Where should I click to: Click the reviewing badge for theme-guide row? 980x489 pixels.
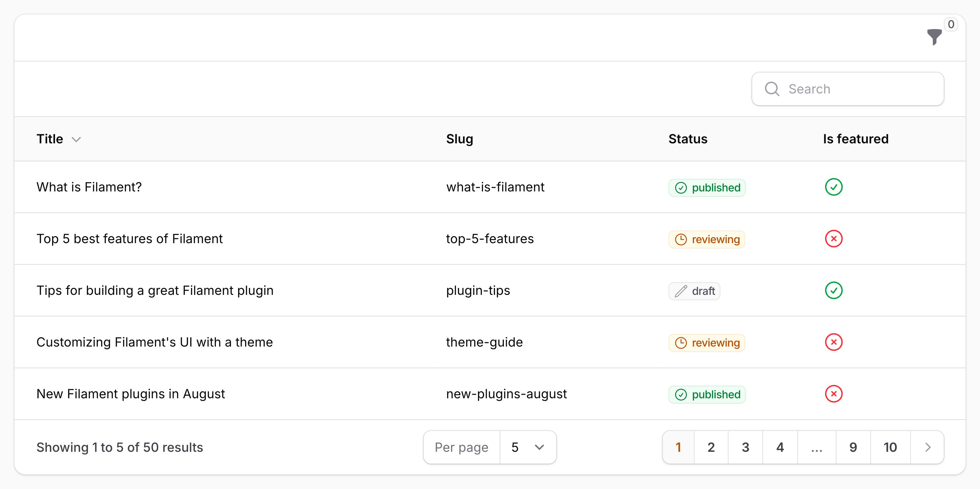pos(707,343)
